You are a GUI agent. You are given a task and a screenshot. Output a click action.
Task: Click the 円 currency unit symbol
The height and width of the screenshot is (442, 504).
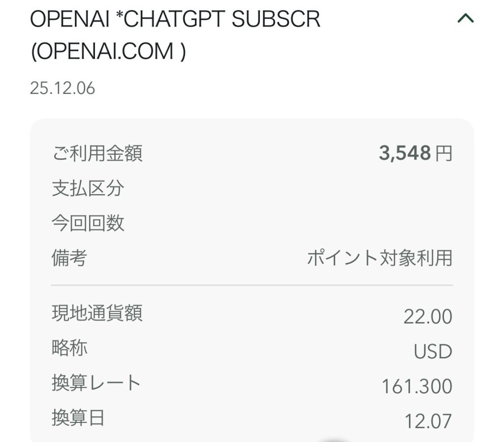tap(443, 154)
